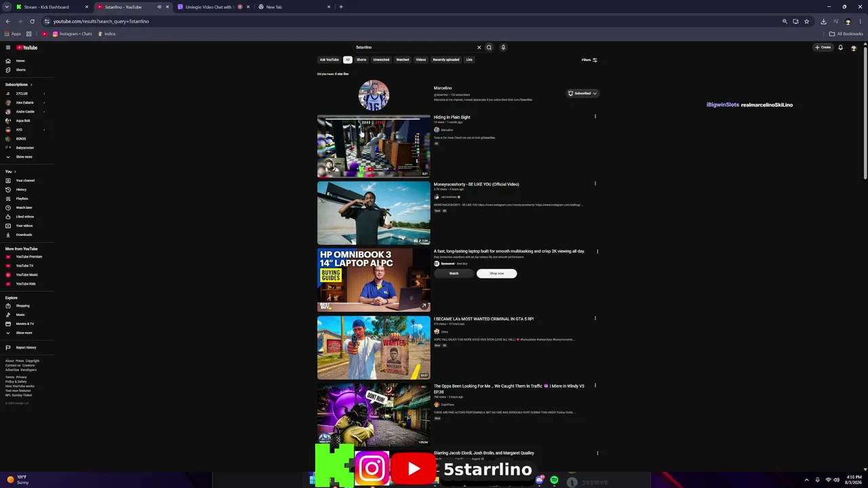Open the indica bookmark
Viewport: 868px width, 488px height.
(107, 34)
